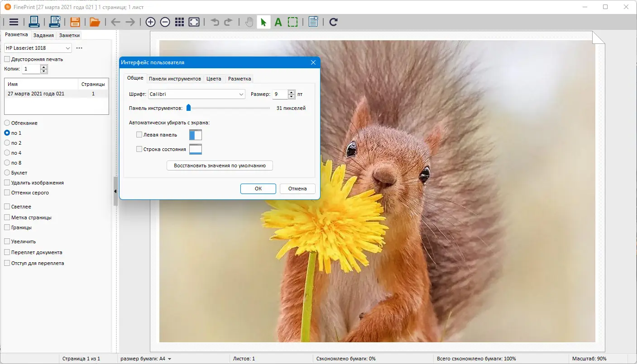Click the refresh arrow icon in the toolbar
The width and height of the screenshot is (637, 364).
point(334,22)
